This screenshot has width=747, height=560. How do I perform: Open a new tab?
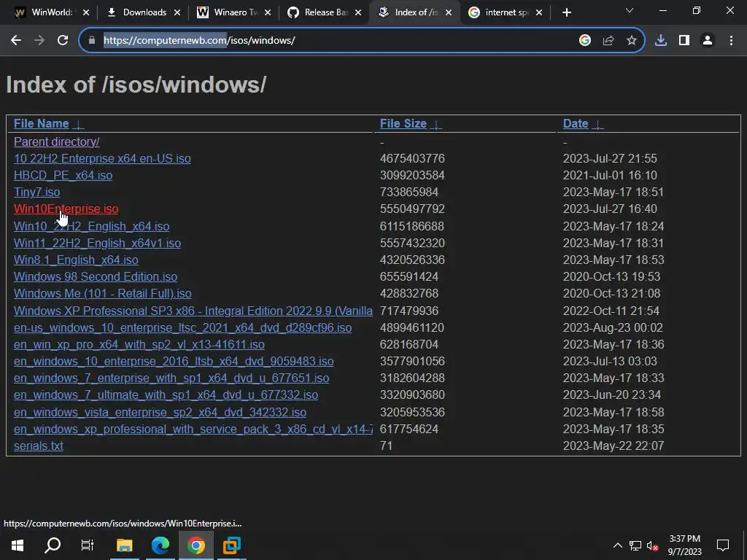coord(566,12)
